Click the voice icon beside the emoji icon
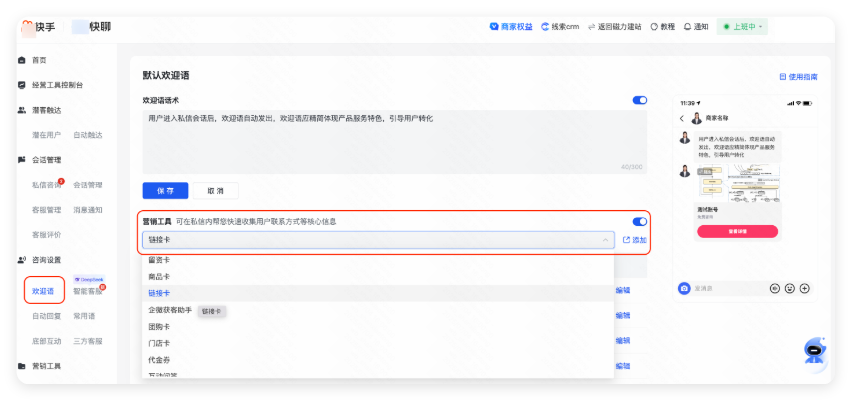The height and width of the screenshot is (400, 851). (x=774, y=288)
